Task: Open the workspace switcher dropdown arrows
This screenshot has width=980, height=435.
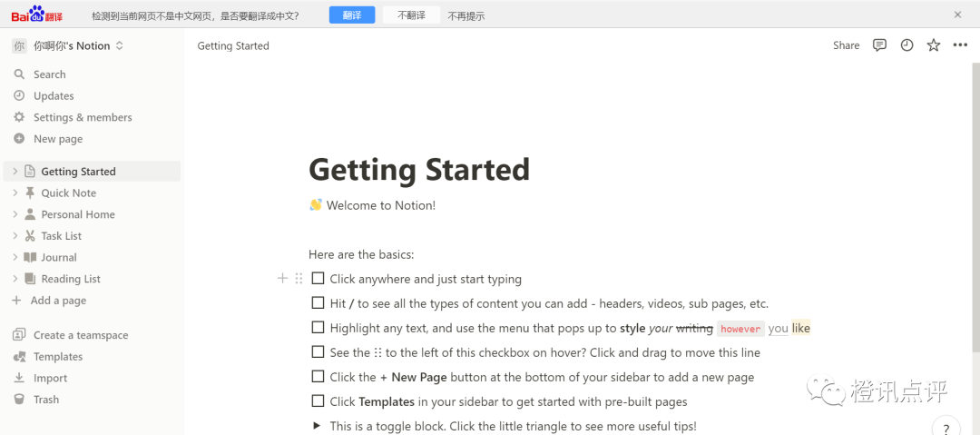Action: (120, 45)
